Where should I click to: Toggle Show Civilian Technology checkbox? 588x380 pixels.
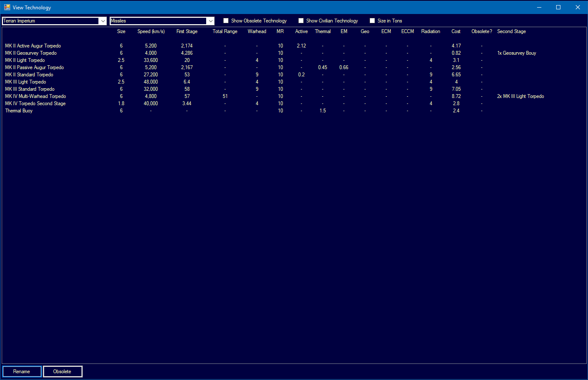click(301, 21)
